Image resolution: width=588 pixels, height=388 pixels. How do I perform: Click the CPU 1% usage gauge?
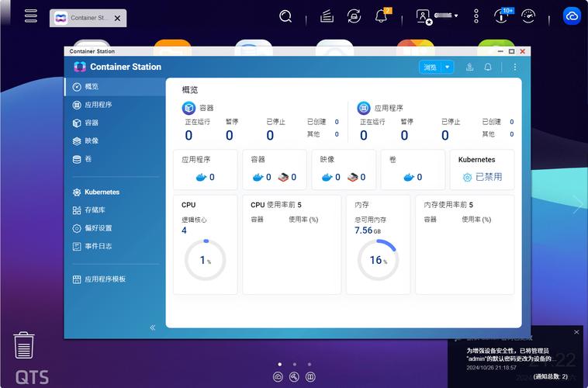coord(205,260)
